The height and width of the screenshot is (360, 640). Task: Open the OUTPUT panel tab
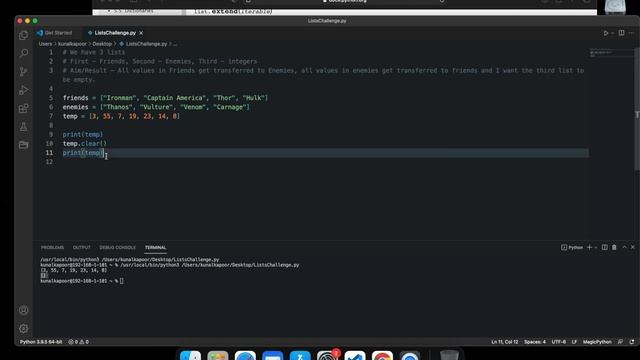pos(82,247)
